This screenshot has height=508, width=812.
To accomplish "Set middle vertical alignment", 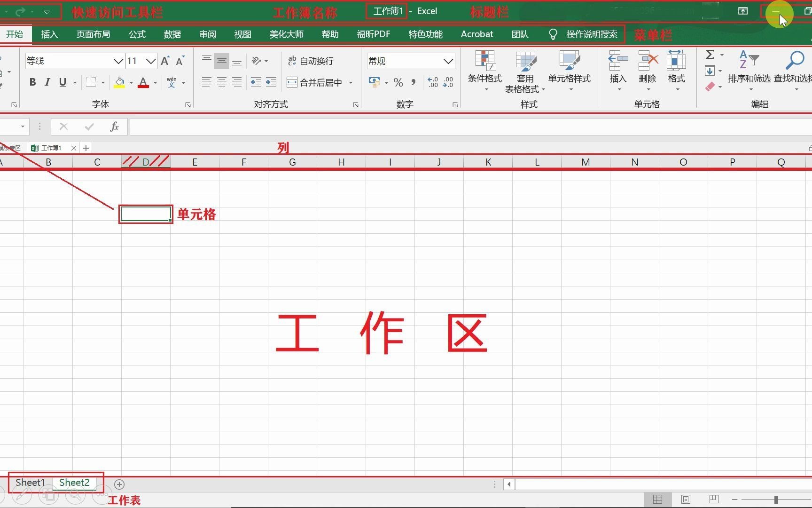I will [x=221, y=61].
